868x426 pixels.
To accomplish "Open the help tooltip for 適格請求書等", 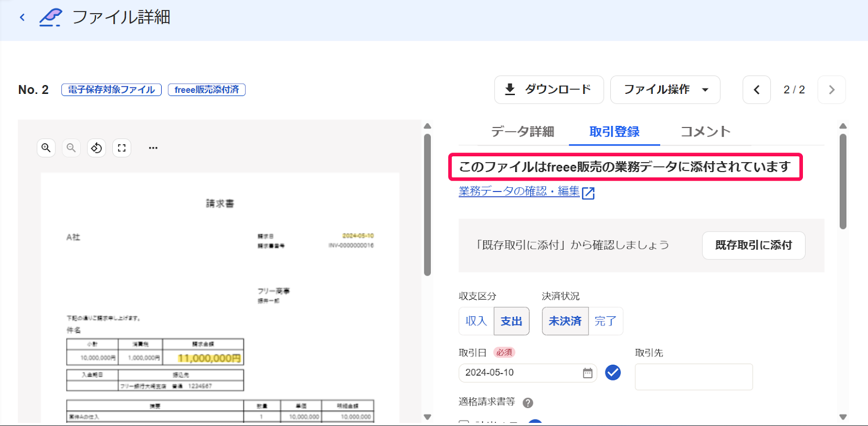I will click(x=528, y=403).
